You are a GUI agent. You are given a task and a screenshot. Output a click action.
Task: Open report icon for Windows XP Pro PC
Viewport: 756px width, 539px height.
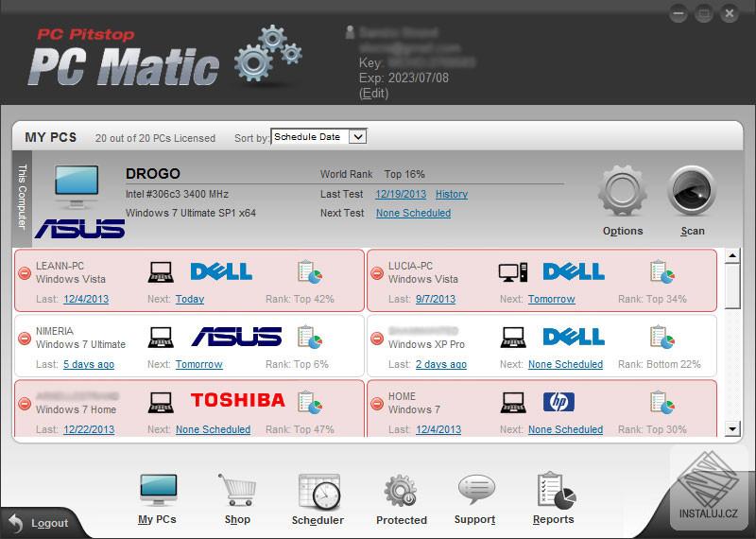[662, 338]
